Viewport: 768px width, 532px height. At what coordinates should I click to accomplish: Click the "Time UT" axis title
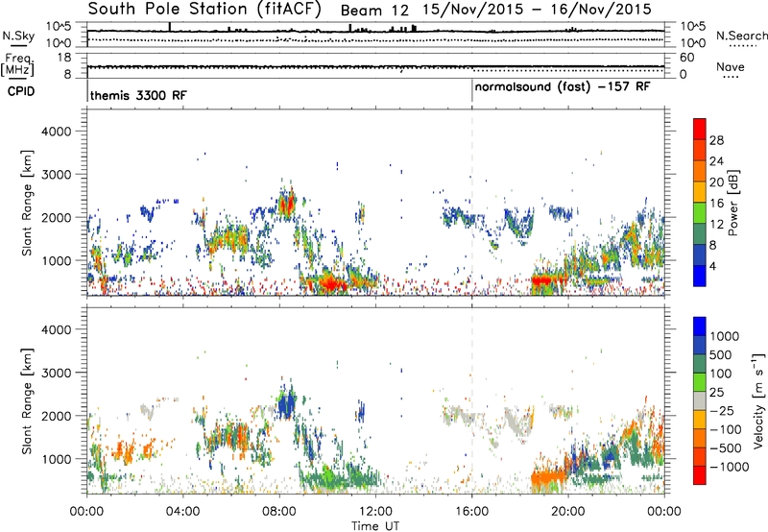click(x=375, y=526)
